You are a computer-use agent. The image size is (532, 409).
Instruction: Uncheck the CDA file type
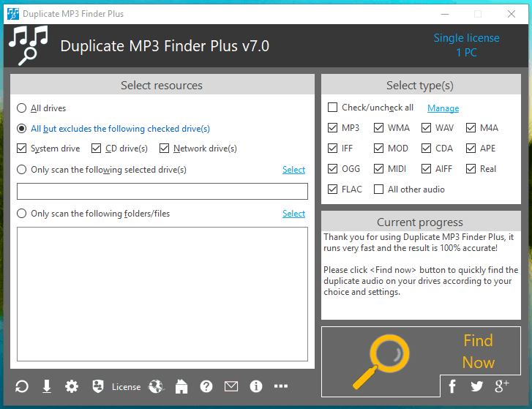pos(426,149)
